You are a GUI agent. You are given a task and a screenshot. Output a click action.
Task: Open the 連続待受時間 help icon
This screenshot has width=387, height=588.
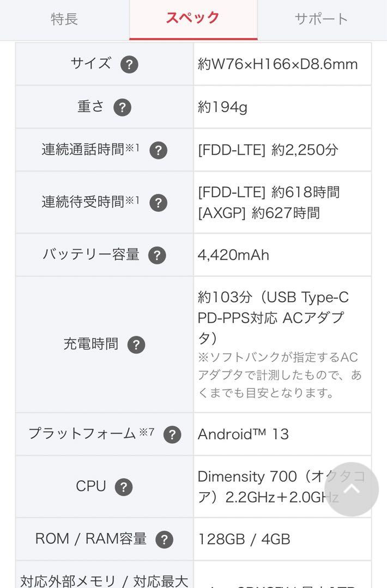159,203
